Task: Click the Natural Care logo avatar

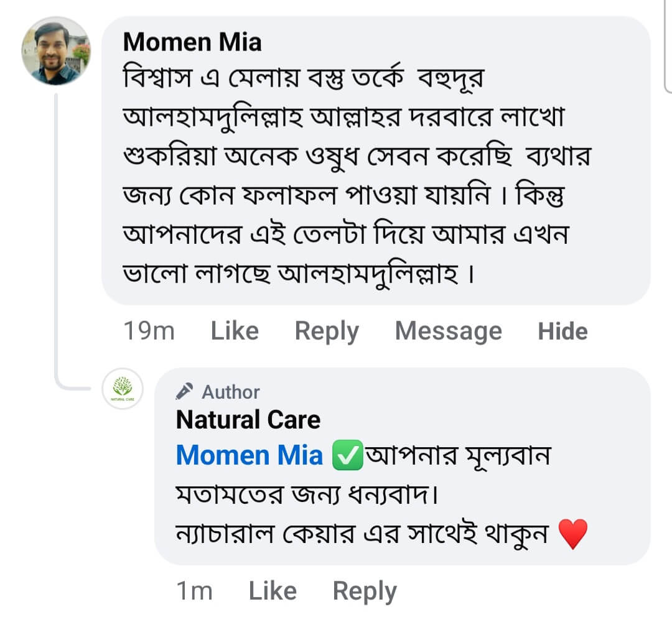Action: [x=123, y=389]
